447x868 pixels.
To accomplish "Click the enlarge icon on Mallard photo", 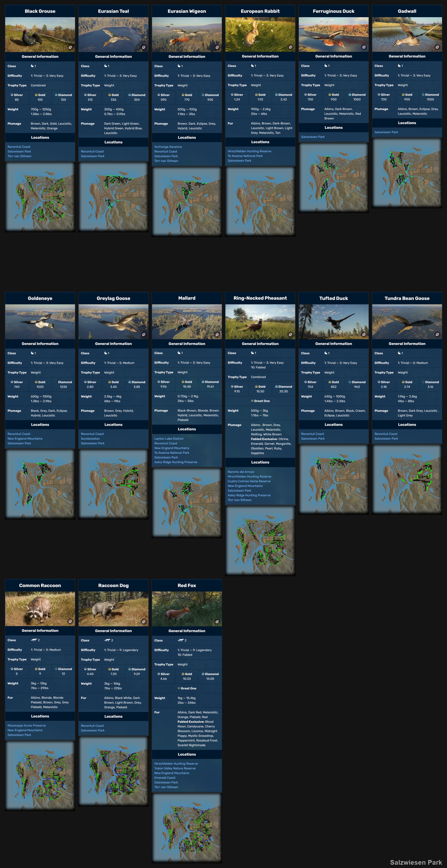I will 217,335.
